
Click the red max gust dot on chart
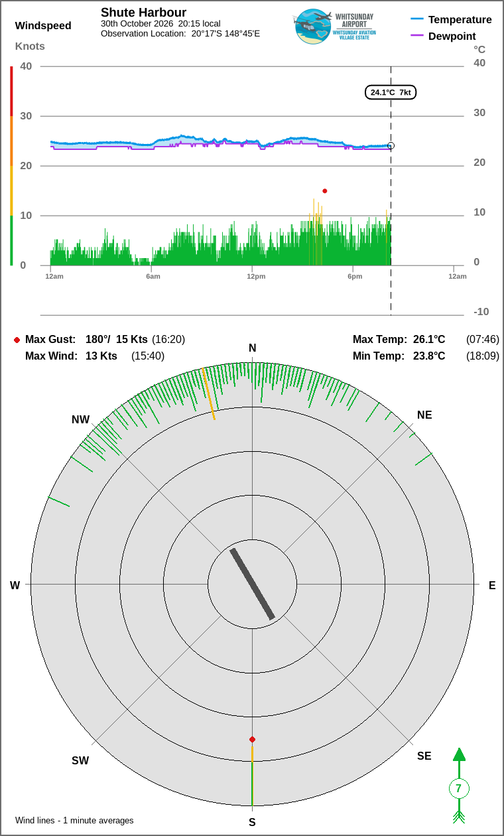pos(325,191)
